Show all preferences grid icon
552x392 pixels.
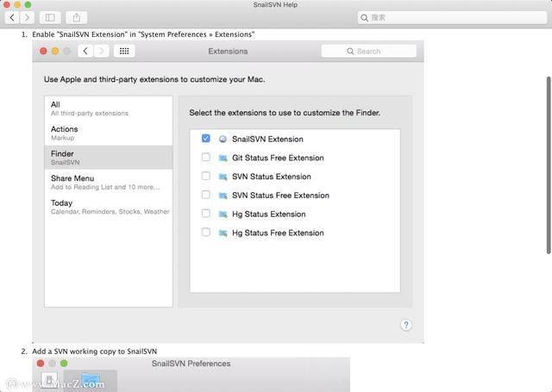(x=124, y=51)
